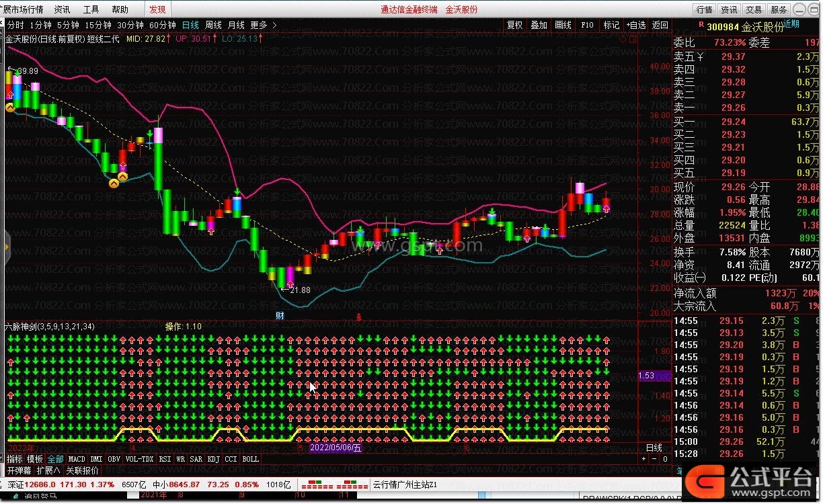Open the 帮助 menu
The width and height of the screenshot is (823, 504).
120,9
